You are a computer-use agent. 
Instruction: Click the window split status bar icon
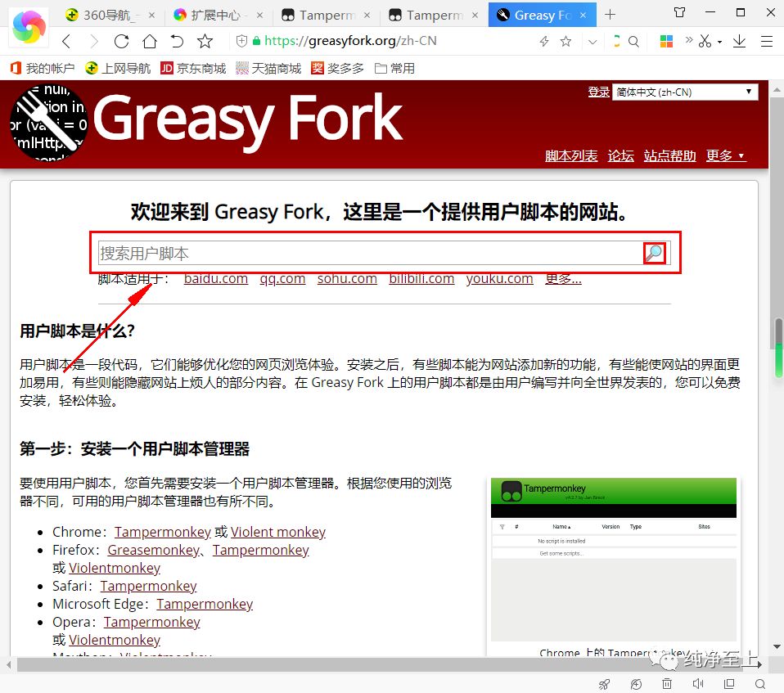click(x=729, y=683)
